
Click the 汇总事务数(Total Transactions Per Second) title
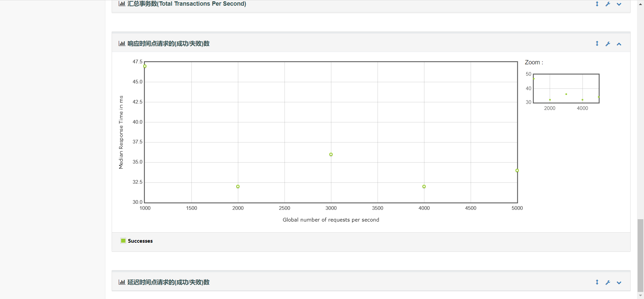[x=187, y=4]
